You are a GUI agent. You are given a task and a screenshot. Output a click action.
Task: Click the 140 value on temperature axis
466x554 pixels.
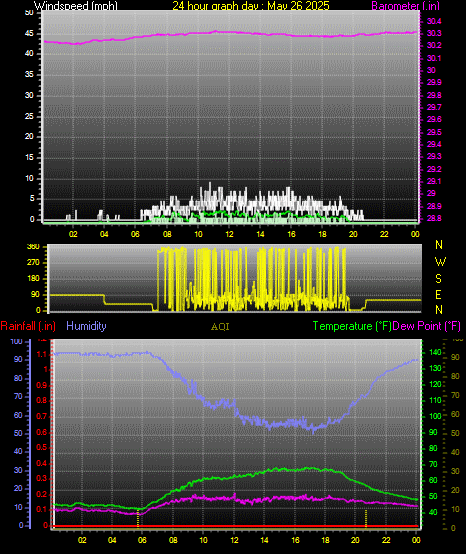point(435,352)
